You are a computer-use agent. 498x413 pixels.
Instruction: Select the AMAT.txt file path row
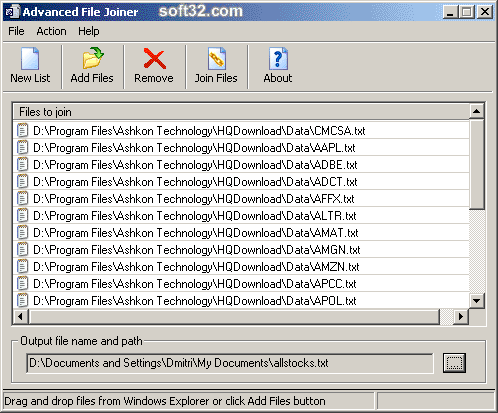[241, 232]
